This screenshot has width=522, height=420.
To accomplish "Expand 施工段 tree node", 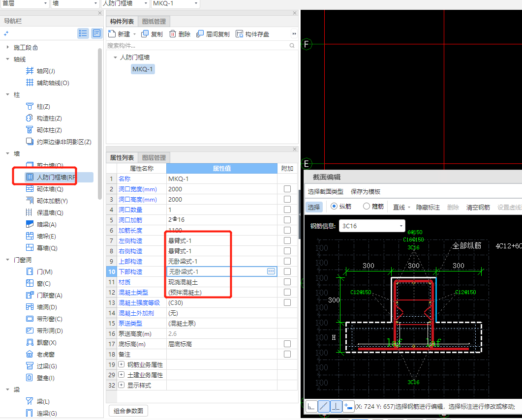I will point(8,47).
